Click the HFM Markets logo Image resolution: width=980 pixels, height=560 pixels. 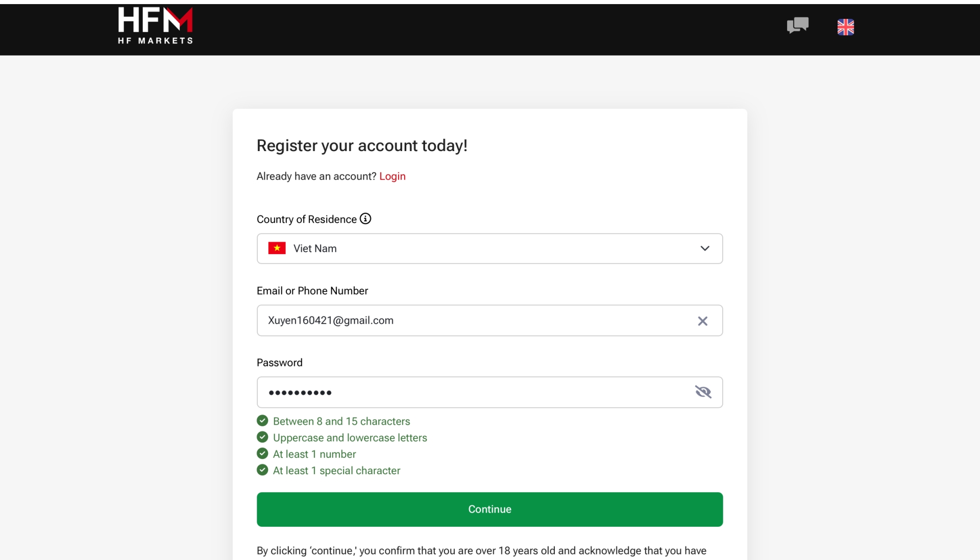coord(155,26)
